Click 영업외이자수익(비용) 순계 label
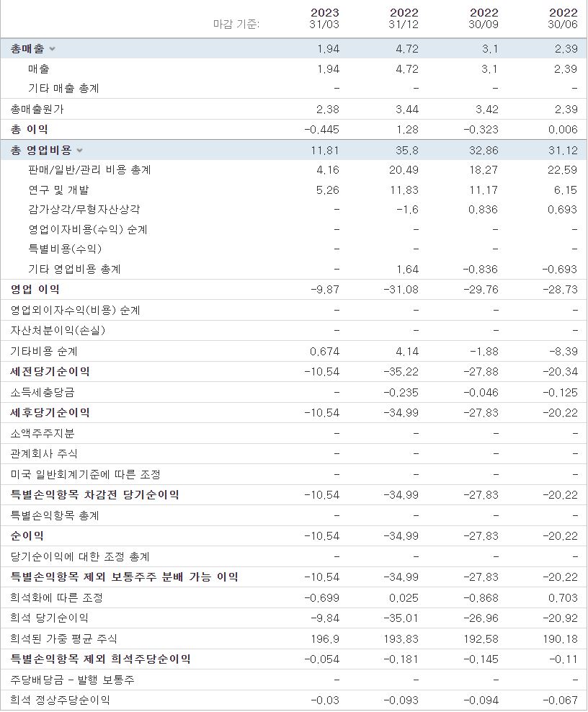 (x=76, y=310)
